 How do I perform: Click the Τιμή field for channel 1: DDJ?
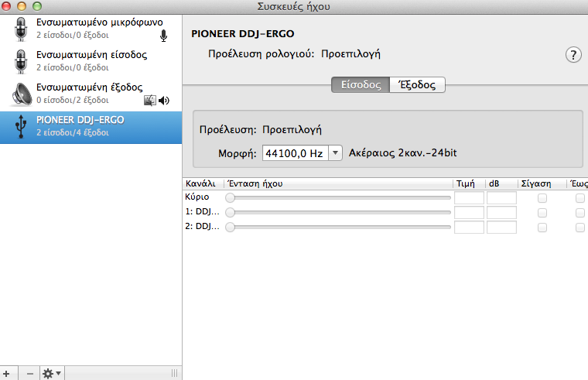pos(469,212)
